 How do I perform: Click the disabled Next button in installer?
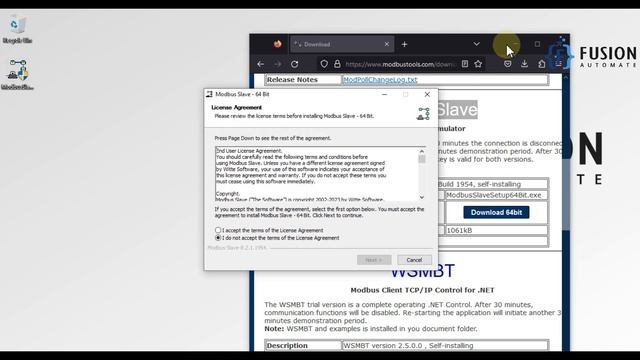pyautogui.click(x=374, y=260)
